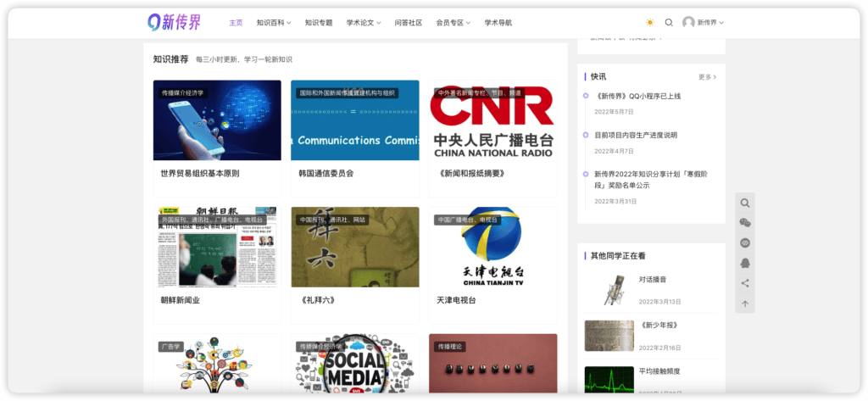The height and width of the screenshot is (401, 868).
Task: Open the green waveform 平均接触频度 thumbnail
Action: click(x=609, y=380)
